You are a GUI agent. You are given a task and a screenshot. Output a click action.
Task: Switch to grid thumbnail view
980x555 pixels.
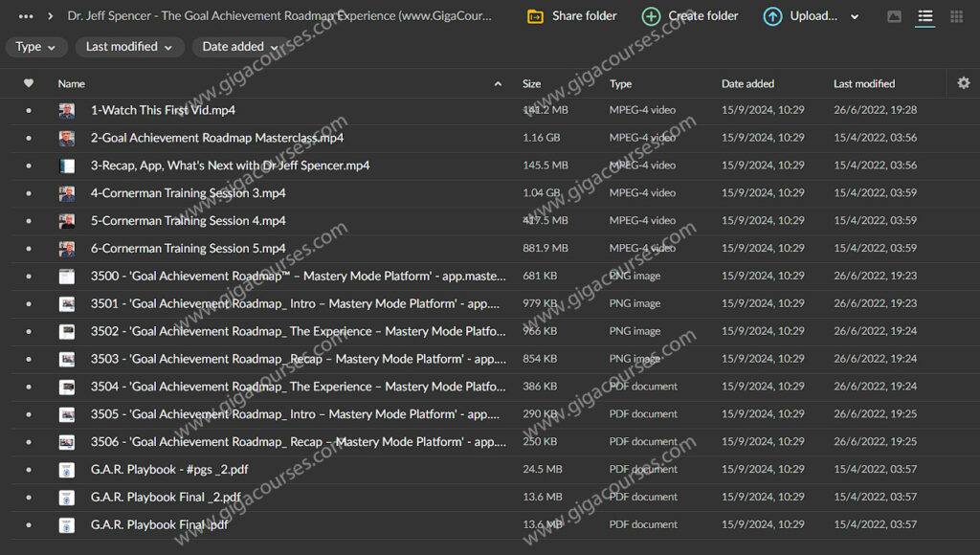click(x=956, y=16)
